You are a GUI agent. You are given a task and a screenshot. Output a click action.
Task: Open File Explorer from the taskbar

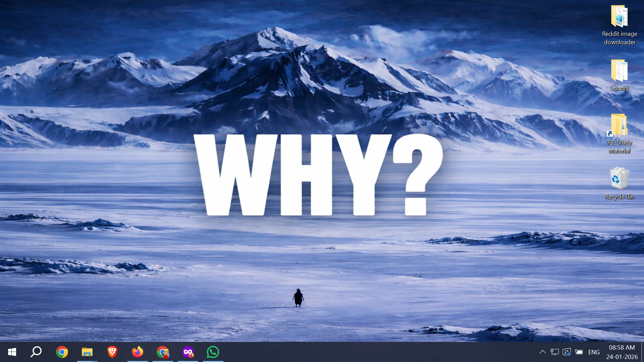point(87,352)
